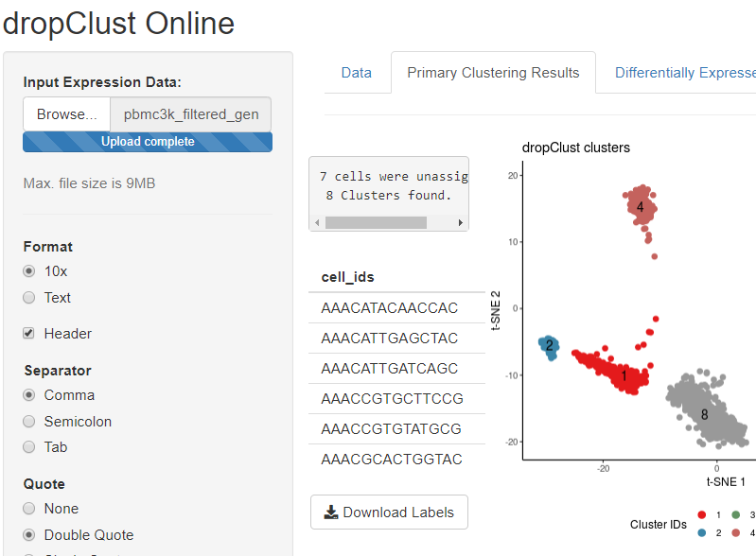Click cluster 8 label on t-SNE plot
The height and width of the screenshot is (556, 756).
pos(704,414)
